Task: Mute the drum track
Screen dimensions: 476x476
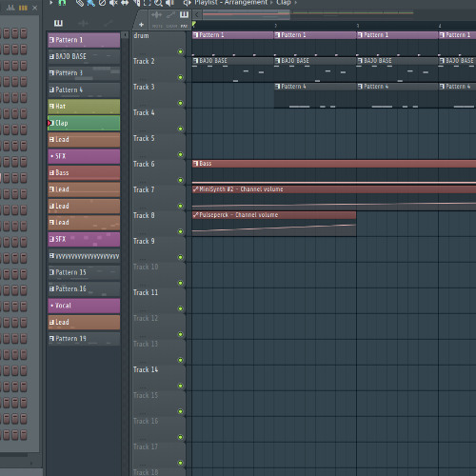Action: point(180,51)
